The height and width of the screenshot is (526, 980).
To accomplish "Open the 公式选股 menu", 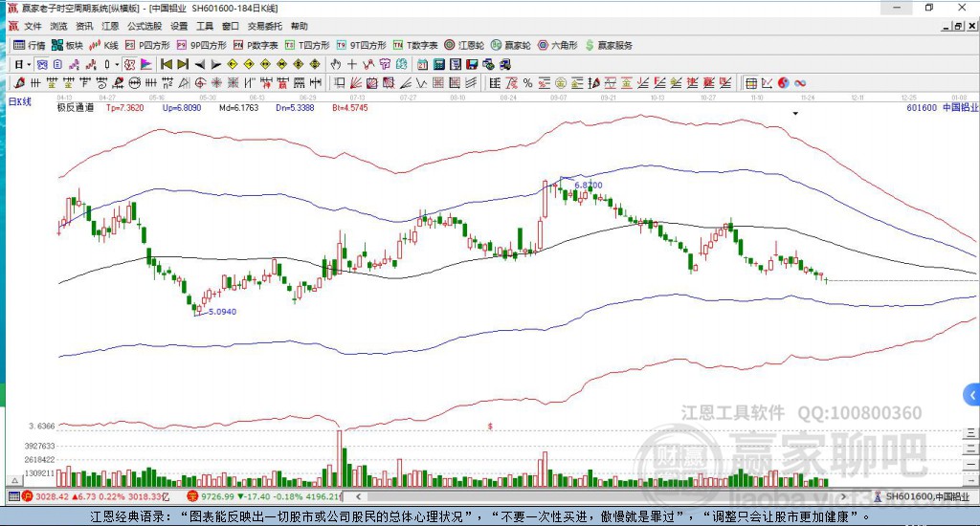I will pos(145,26).
